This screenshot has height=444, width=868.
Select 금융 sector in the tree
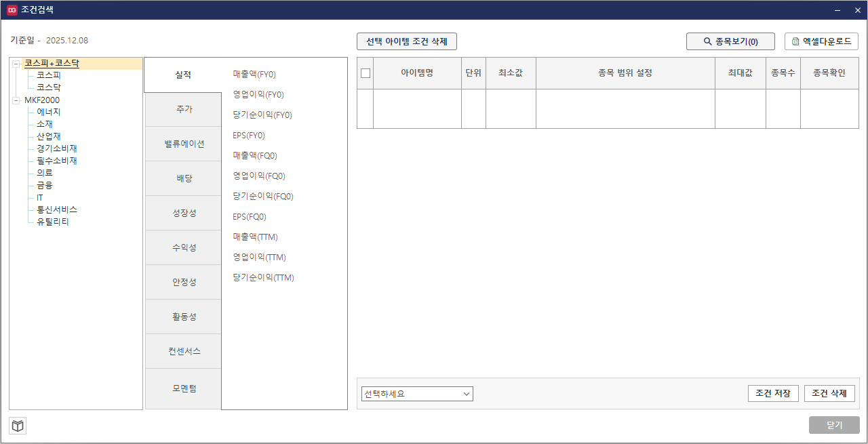coord(44,186)
